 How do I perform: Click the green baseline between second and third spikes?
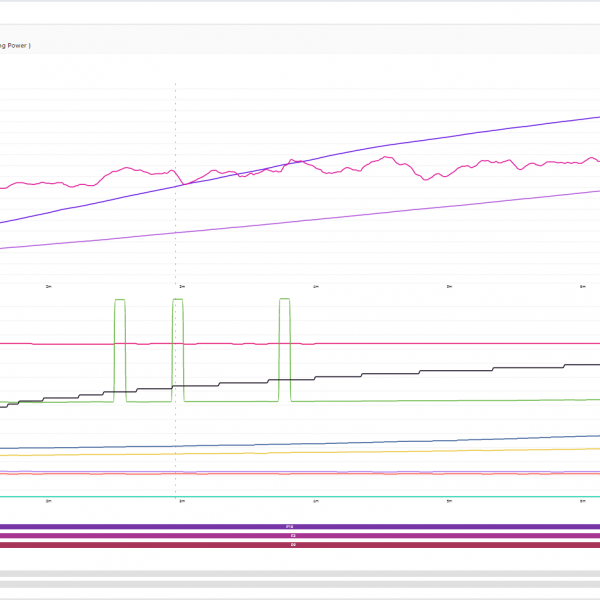230,401
